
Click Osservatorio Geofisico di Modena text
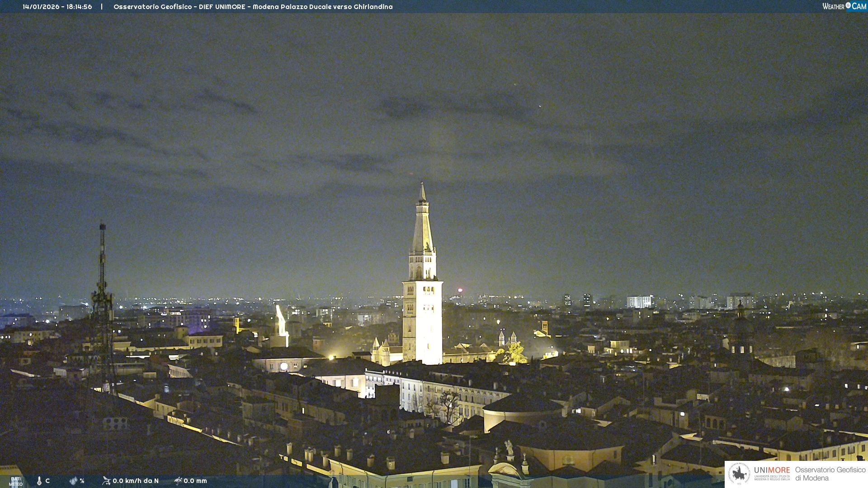pyautogui.click(x=830, y=474)
